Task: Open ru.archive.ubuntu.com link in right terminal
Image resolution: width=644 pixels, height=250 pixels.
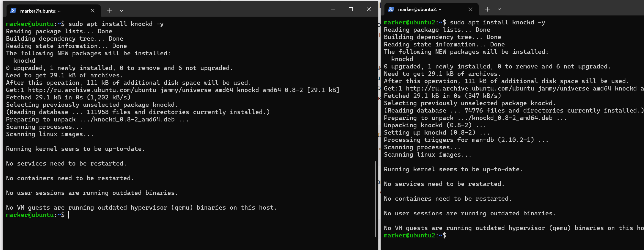Action: [x=470, y=88]
